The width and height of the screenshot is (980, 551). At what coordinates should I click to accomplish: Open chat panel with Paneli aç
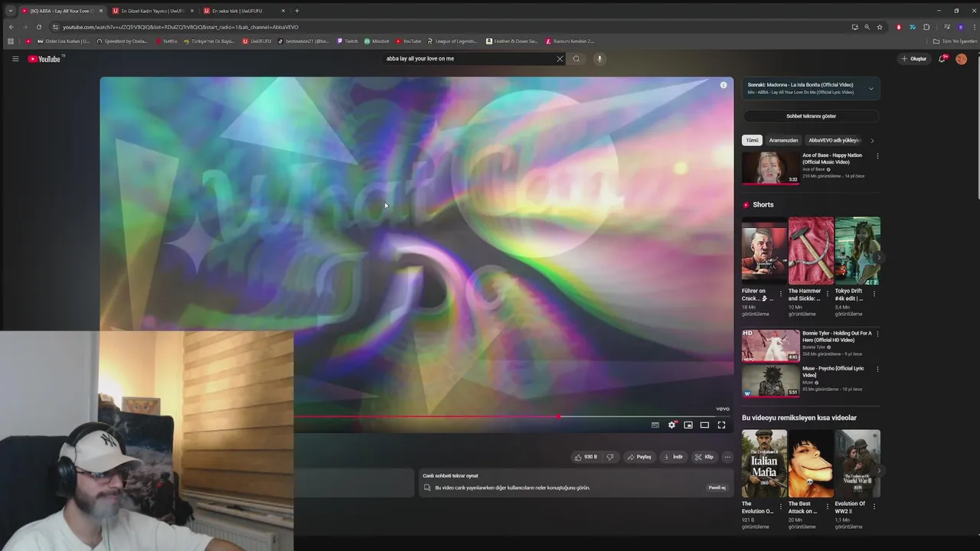(717, 487)
